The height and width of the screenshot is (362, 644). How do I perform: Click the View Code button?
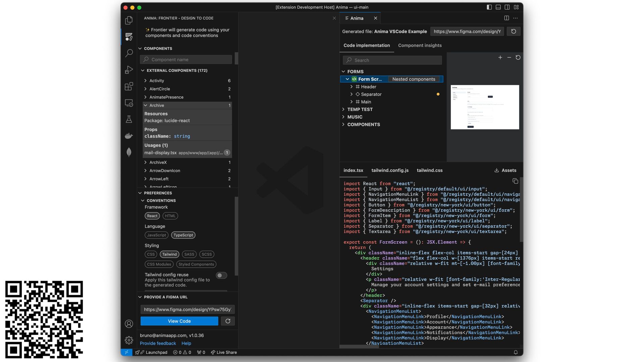click(x=179, y=321)
